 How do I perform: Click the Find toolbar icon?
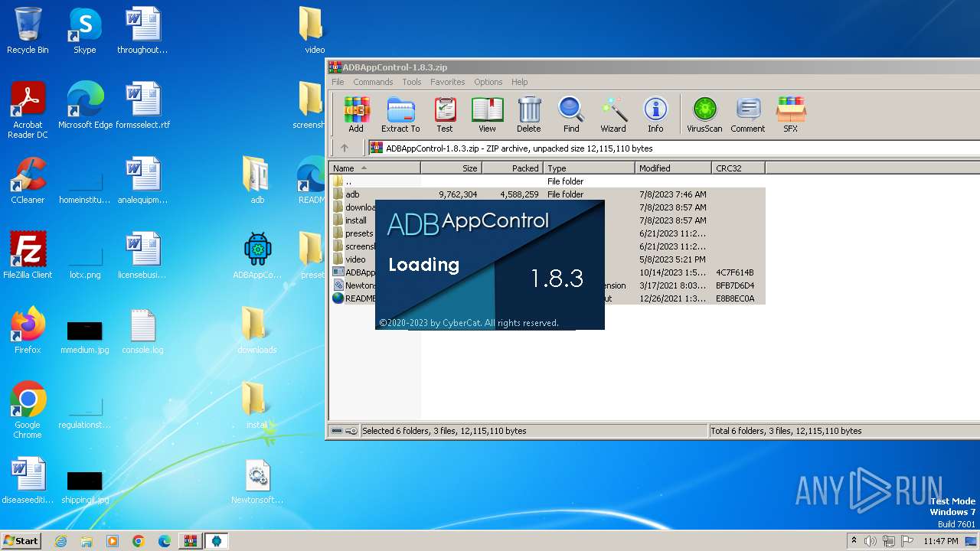tap(571, 114)
